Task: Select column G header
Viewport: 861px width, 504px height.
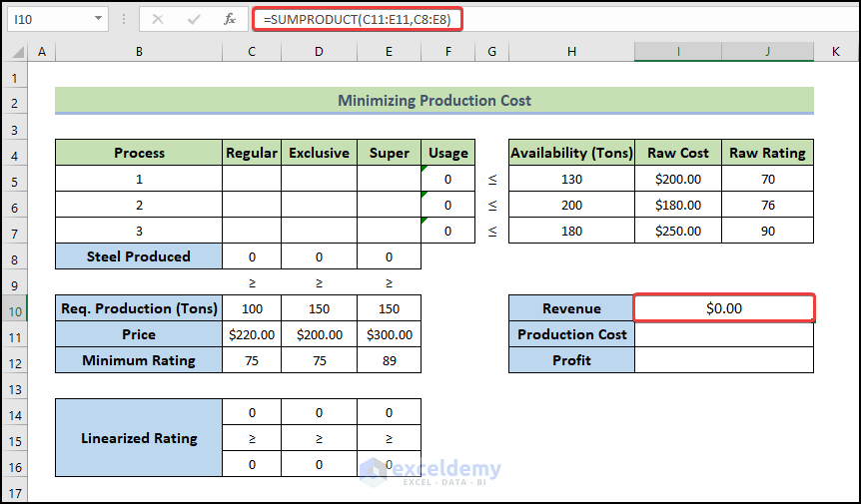Action: (492, 52)
